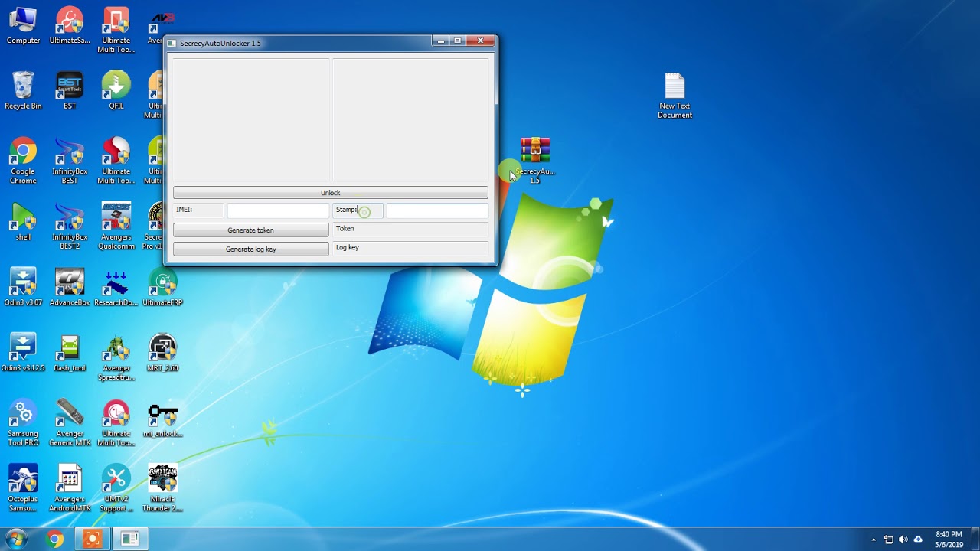Viewport: 980px width, 551px height.
Task: Click the SecrecyAutoUnlocker 1.5 title bar
Action: point(299,43)
